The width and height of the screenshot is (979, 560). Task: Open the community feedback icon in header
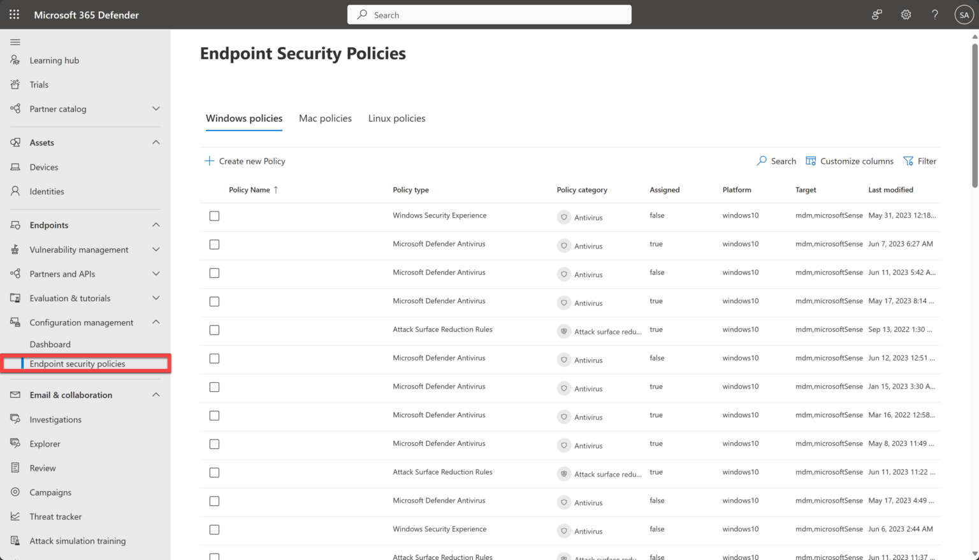click(877, 15)
